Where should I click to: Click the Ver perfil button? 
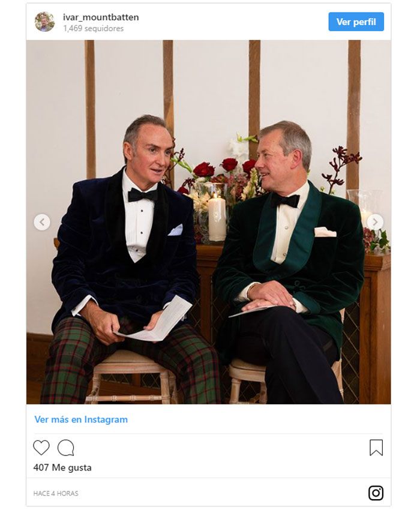point(356,22)
